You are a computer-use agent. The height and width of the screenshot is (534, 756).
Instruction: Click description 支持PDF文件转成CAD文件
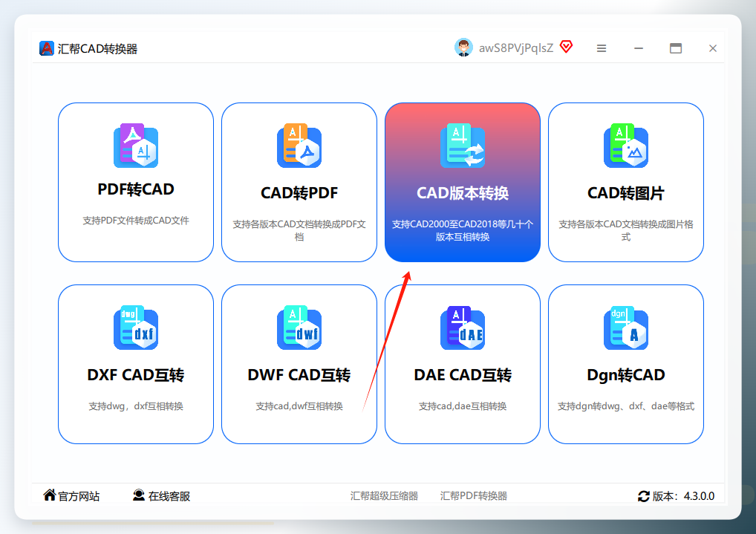pos(136,221)
